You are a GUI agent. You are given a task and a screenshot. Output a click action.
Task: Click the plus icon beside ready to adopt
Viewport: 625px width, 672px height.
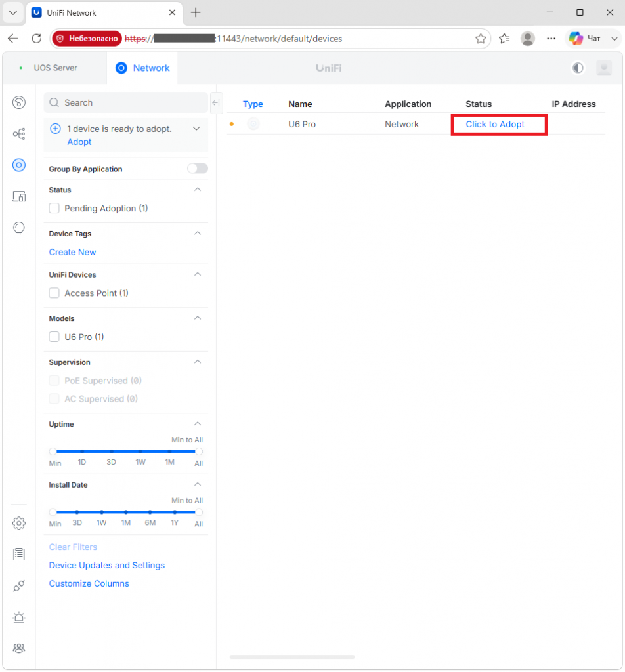click(x=55, y=129)
